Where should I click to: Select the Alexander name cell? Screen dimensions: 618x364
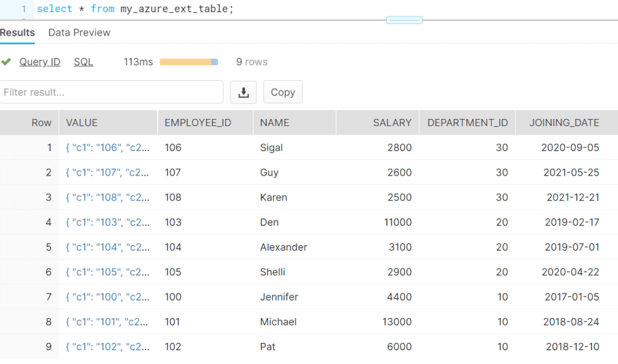tap(284, 247)
